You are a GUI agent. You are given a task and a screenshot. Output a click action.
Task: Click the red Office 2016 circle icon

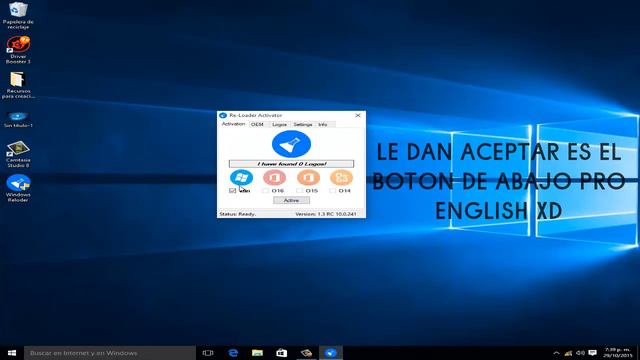274,178
